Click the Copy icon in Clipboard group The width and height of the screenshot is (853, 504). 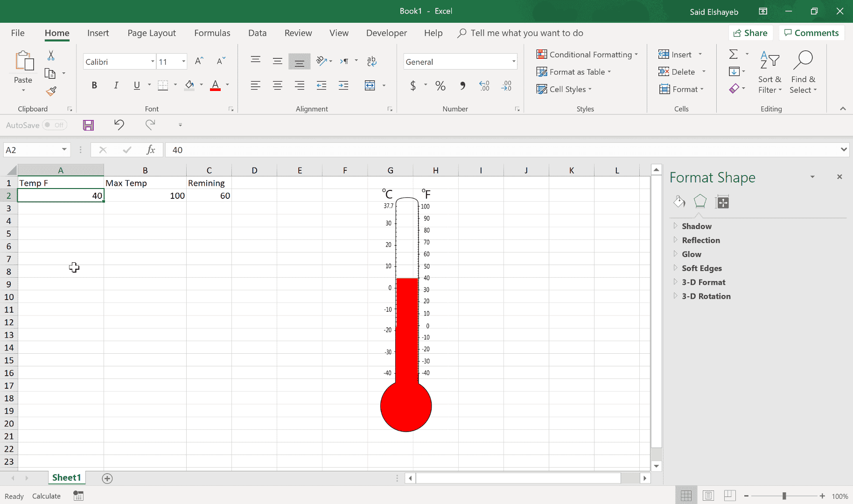pyautogui.click(x=50, y=73)
